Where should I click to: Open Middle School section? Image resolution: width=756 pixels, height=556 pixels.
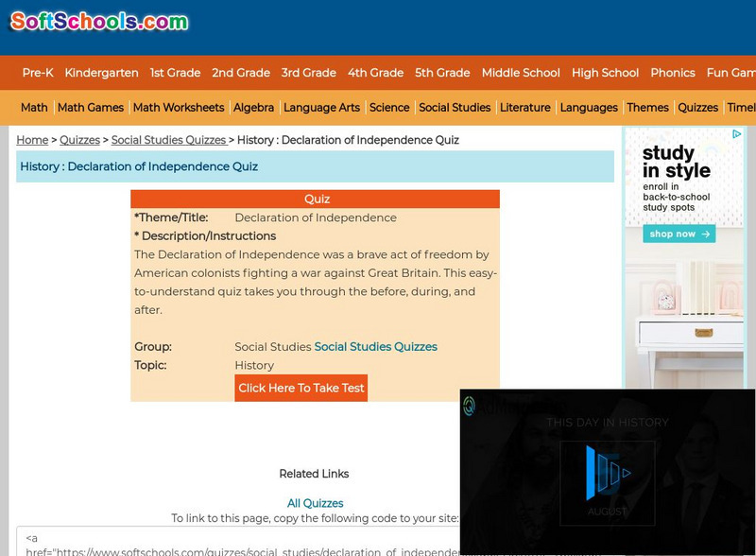(x=521, y=73)
